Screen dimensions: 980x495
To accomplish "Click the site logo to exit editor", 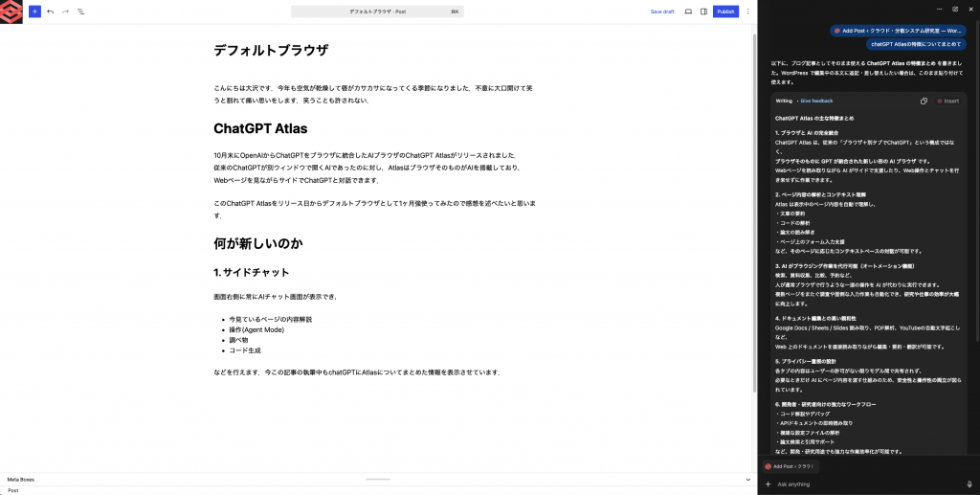I will click(x=11, y=11).
